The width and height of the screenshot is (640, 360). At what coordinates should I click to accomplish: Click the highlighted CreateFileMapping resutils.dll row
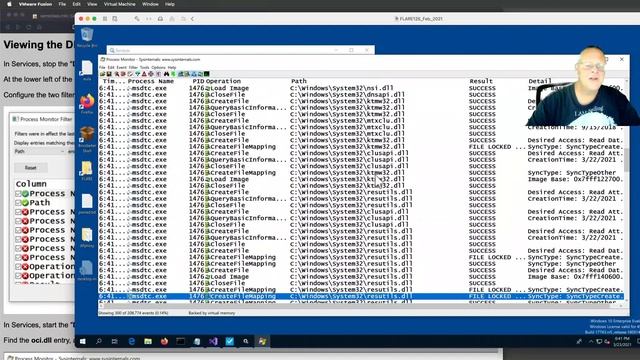coord(361,296)
